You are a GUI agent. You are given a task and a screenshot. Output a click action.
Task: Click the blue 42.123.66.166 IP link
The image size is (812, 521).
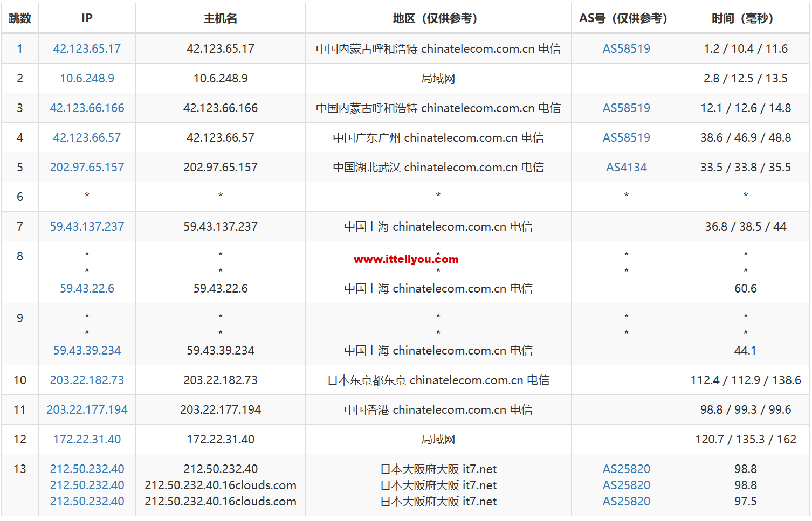[87, 108]
